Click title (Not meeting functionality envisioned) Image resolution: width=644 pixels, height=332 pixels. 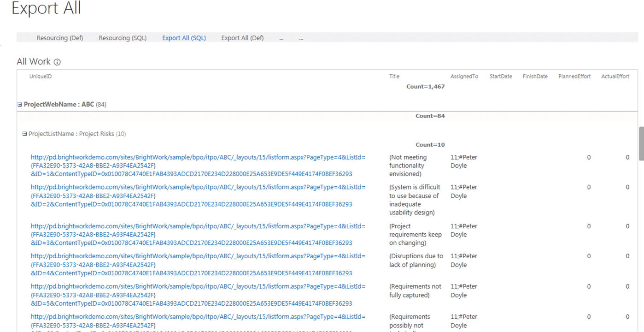(x=409, y=166)
